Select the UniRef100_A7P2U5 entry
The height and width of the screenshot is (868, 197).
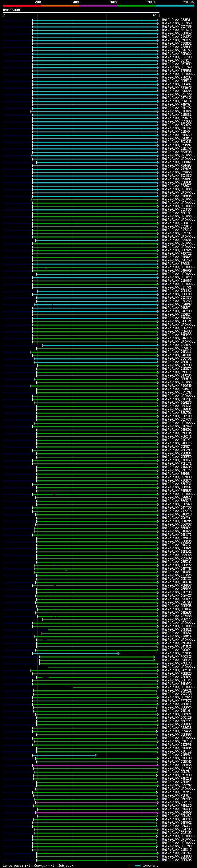pyautogui.click(x=177, y=78)
